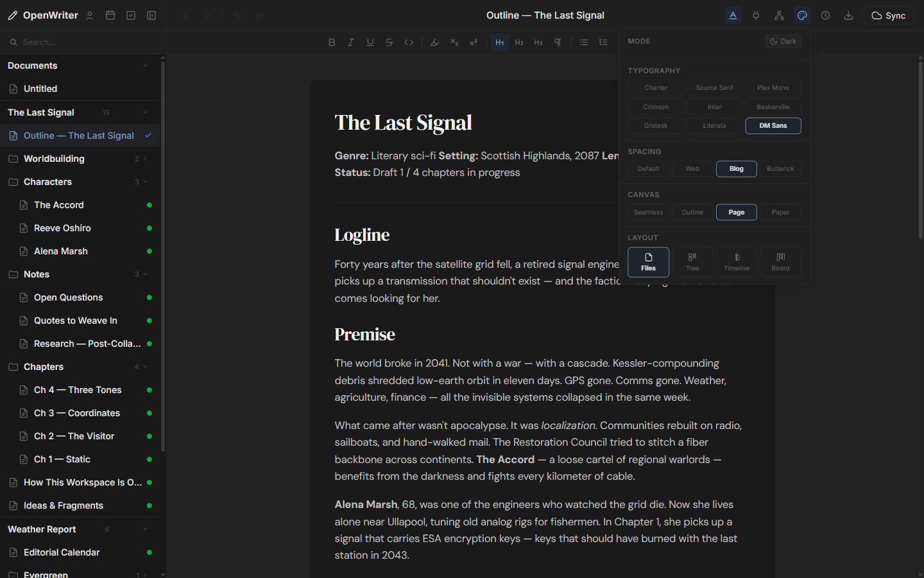Image resolution: width=924 pixels, height=578 pixels.
Task: Open the theme palette icon
Action: 802,15
